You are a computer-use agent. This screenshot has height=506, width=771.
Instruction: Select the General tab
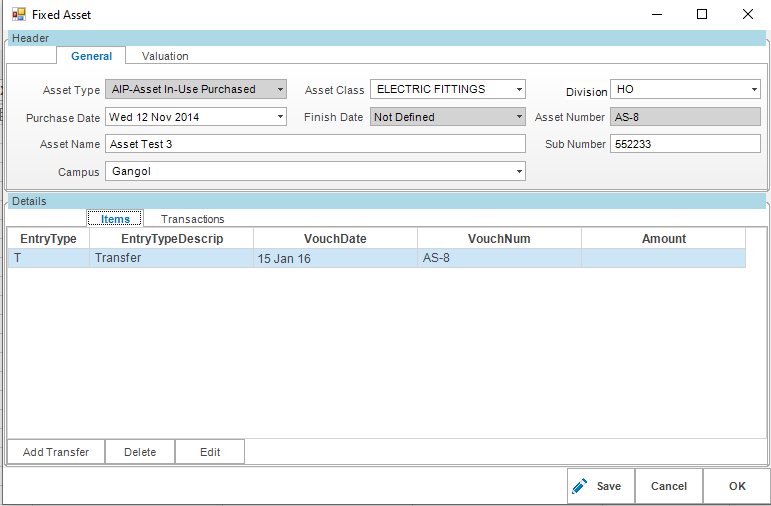tap(91, 56)
